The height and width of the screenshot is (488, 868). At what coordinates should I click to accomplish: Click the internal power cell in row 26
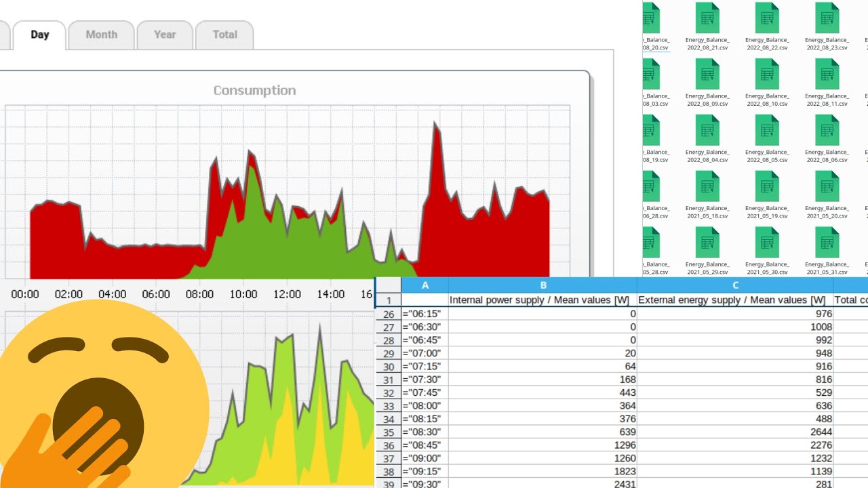pos(542,314)
